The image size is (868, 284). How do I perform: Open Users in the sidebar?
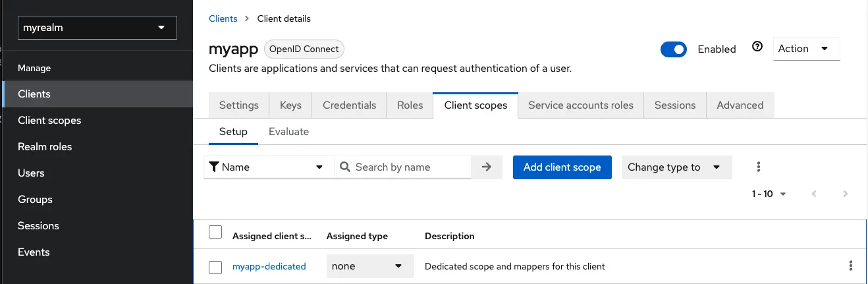pos(97,173)
